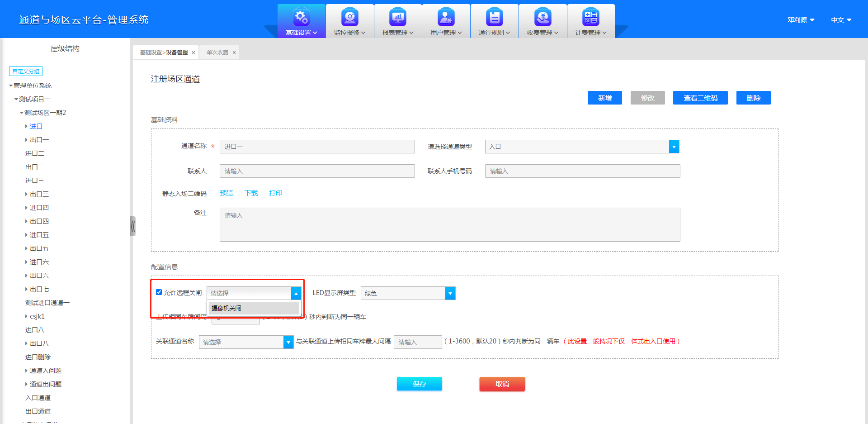Close the 单次收费 tab
Image resolution: width=868 pixels, height=424 pixels.
(x=234, y=52)
